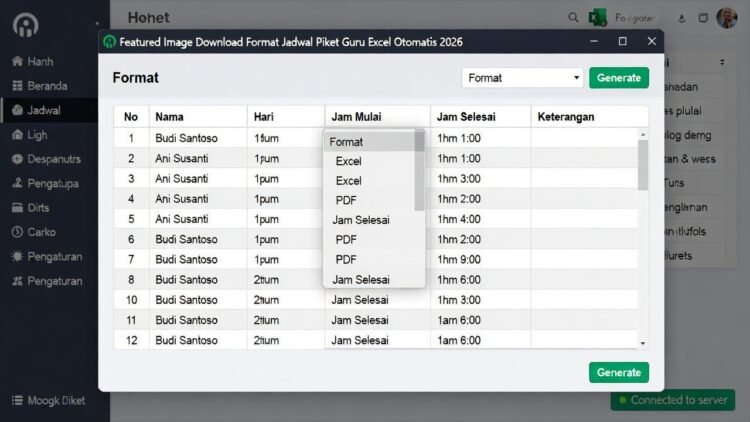
Task: Click the Carko clock icon
Action: 18,232
